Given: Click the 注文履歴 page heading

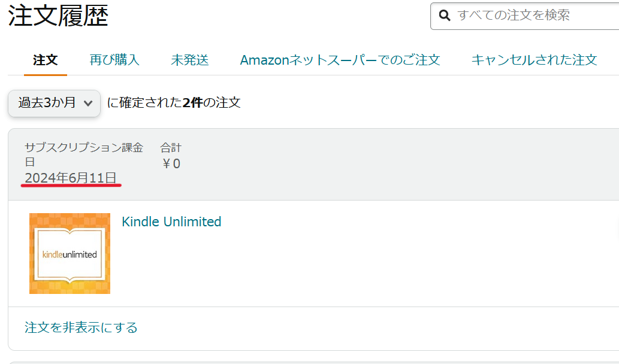Looking at the screenshot, I should 58,16.
